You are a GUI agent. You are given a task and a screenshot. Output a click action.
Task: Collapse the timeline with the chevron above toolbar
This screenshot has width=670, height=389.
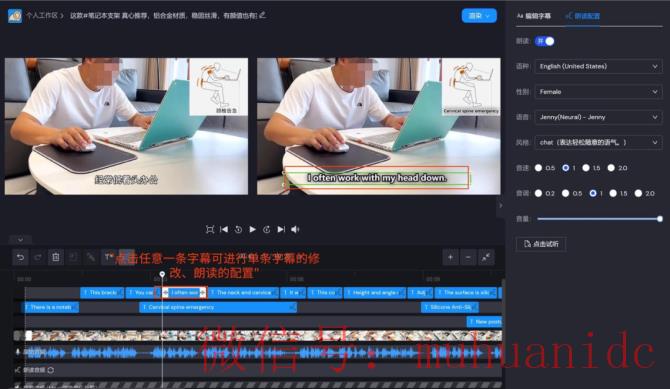point(20,239)
